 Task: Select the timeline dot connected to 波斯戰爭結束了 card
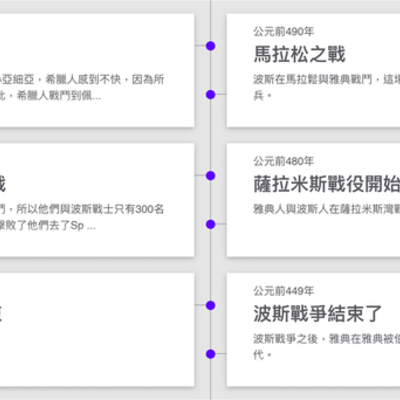tap(210, 354)
